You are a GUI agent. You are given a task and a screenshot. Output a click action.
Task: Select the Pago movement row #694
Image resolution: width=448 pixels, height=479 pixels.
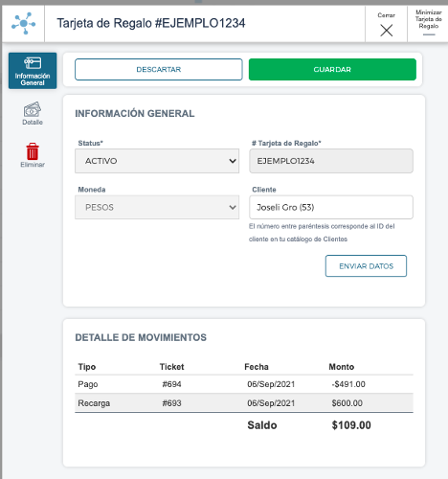coord(244,384)
